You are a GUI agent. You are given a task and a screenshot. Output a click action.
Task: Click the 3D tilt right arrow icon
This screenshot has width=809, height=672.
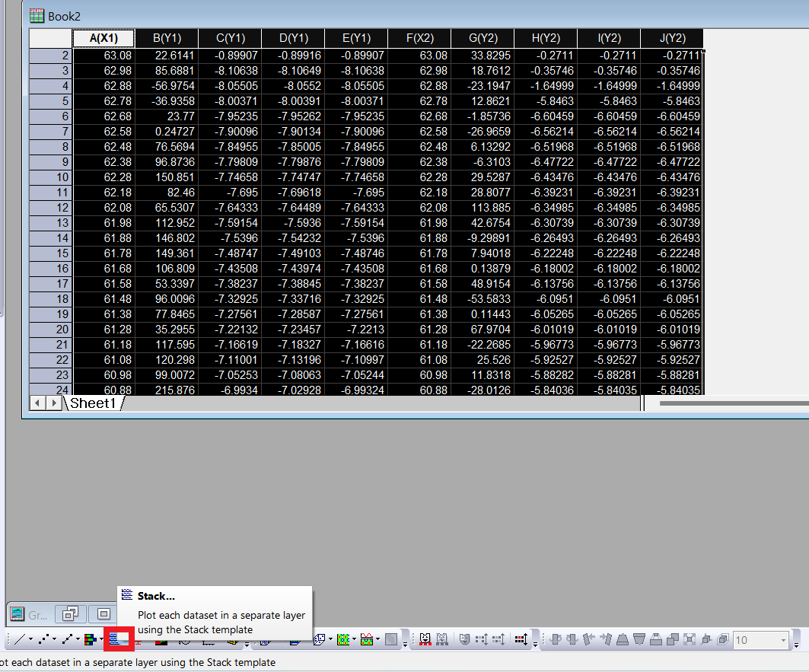click(x=605, y=639)
